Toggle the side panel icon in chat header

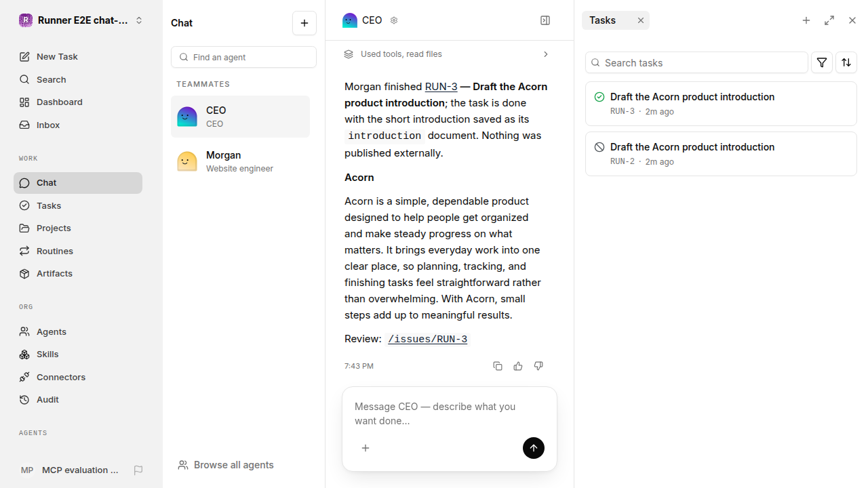(x=545, y=20)
